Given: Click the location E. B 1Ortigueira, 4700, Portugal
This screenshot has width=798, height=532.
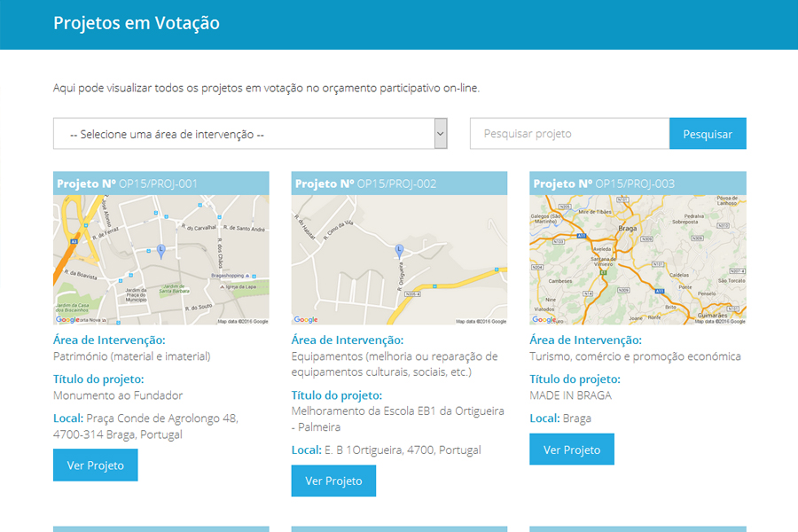Looking at the screenshot, I should (403, 450).
